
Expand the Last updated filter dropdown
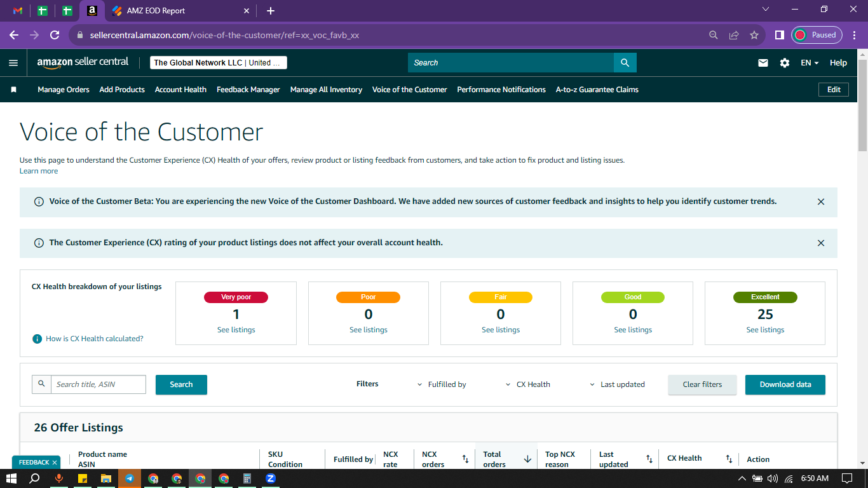[617, 384]
